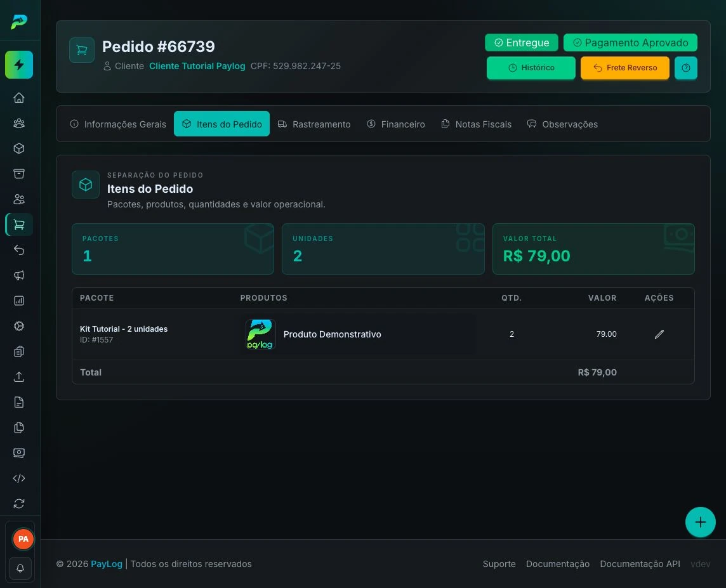Open the Documentação footer link
Image resolution: width=726 pixels, height=588 pixels.
point(557,564)
